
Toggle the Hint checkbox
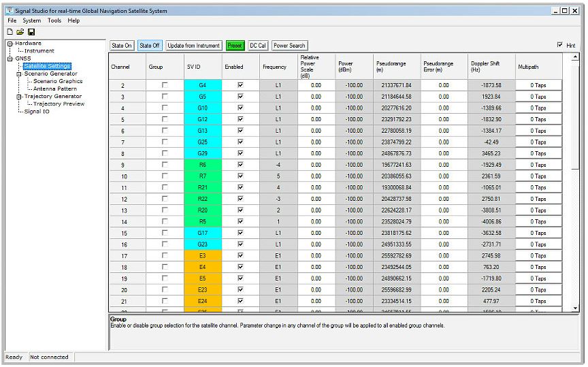560,45
